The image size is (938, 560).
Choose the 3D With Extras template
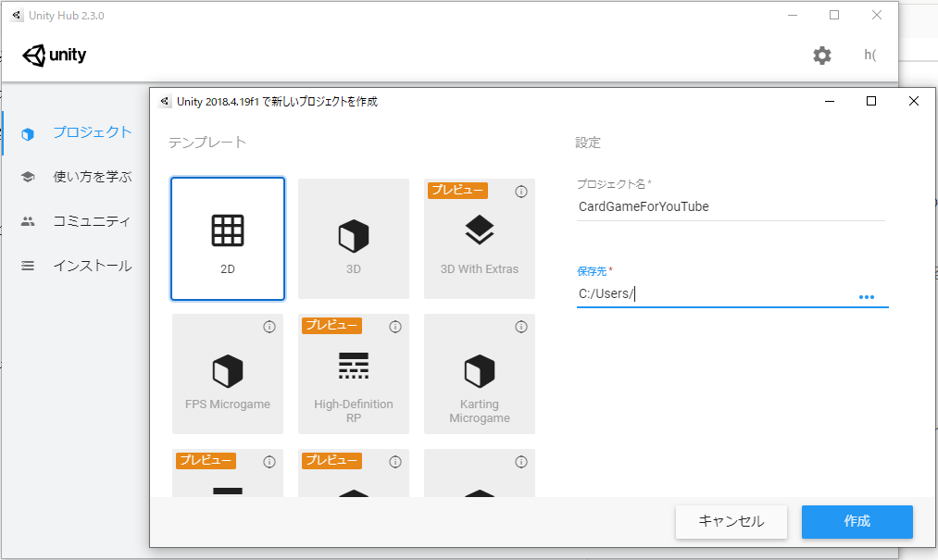click(479, 239)
